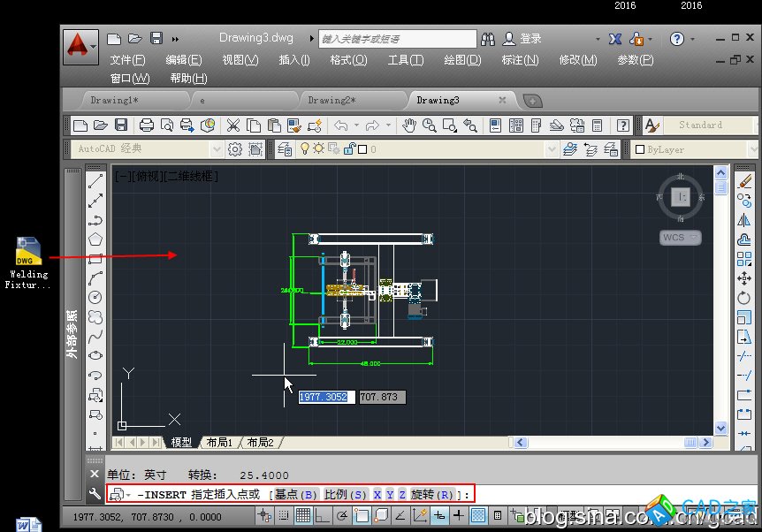762x532 pixels.
Task: Select the Line draw tool
Action: click(x=95, y=182)
